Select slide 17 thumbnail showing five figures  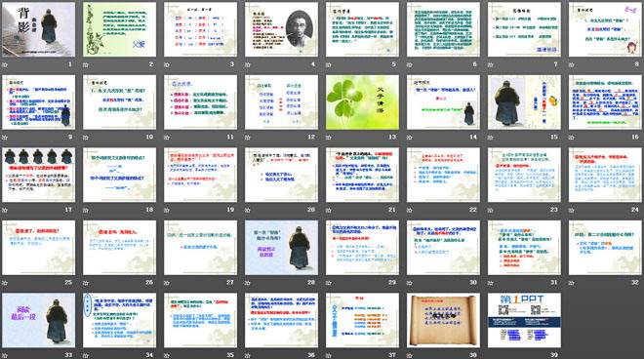pos(39,175)
